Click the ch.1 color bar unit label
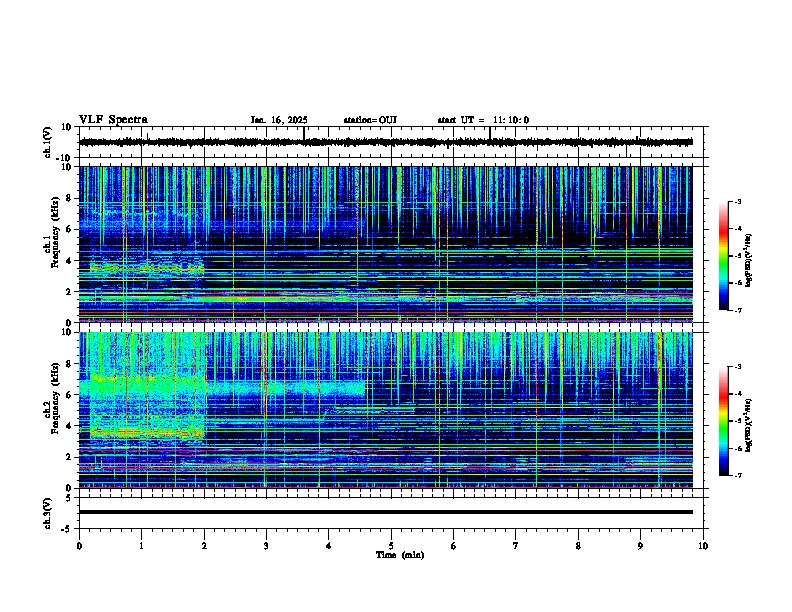Viewport: 792px width, 612px height. coord(749,261)
